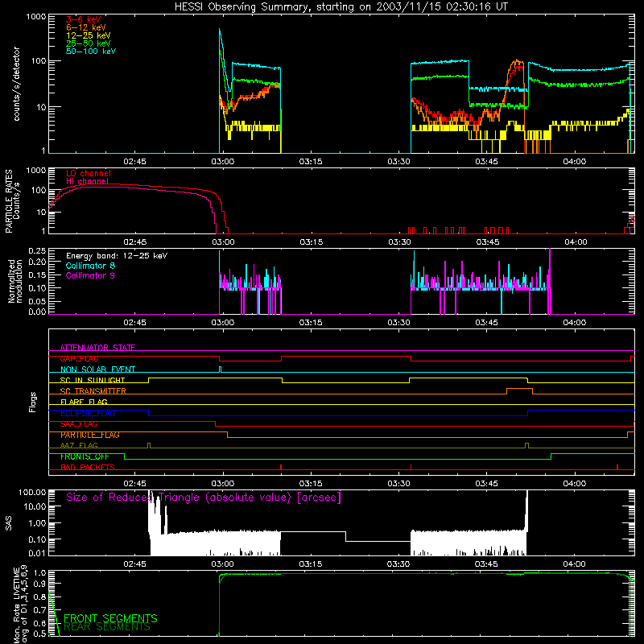The width and height of the screenshot is (644, 644).
Task: Click 03:30 tick label under the SAS panel
Action: pyautogui.click(x=398, y=564)
